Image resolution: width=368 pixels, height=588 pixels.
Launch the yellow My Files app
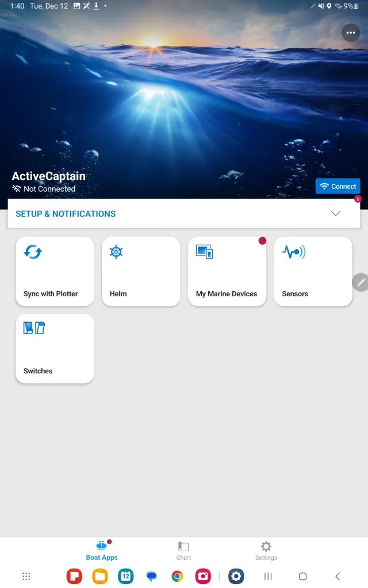(x=100, y=576)
